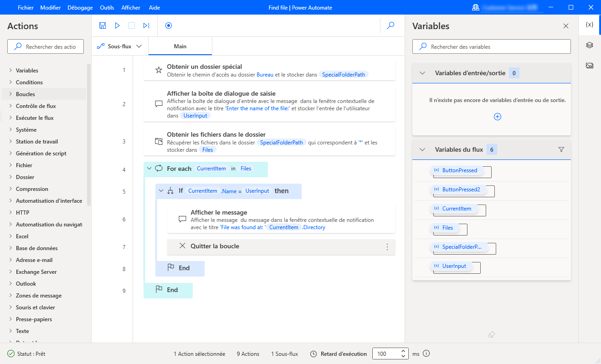This screenshot has height=364, width=601.
Task: Click the eraser icon below variables
Action: tap(491, 334)
